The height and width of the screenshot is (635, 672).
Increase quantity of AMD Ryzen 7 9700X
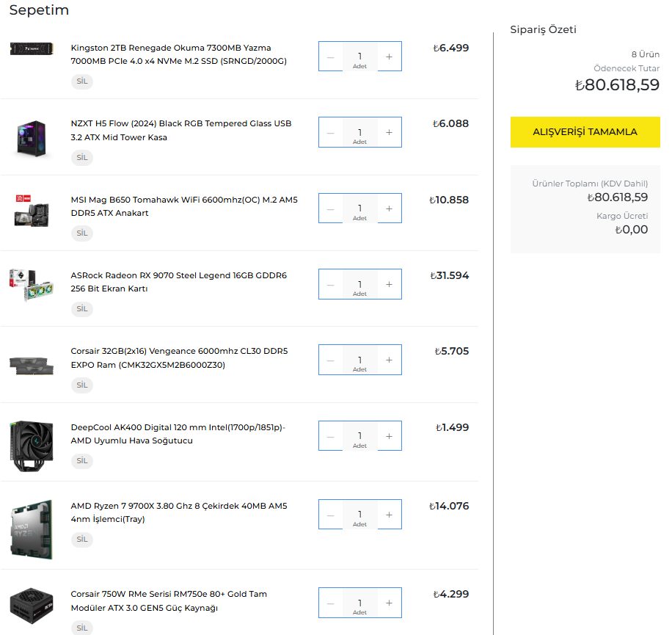389,515
